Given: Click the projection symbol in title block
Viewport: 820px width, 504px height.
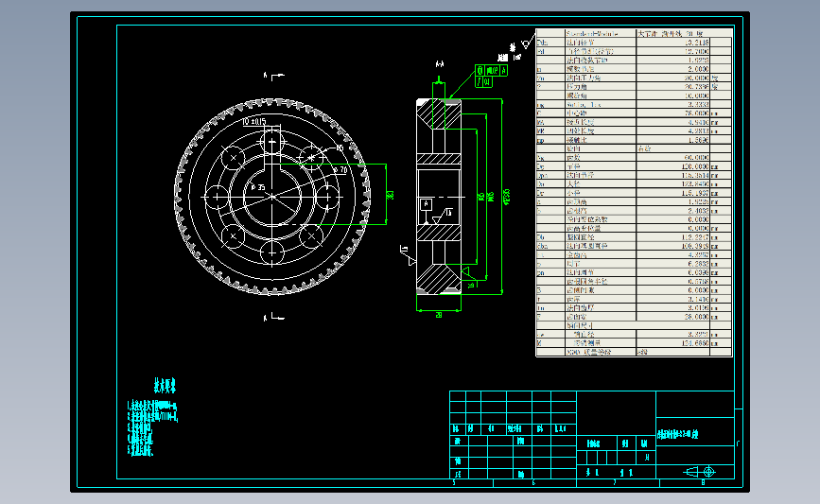Looking at the screenshot, I should pyautogui.click(x=700, y=472).
